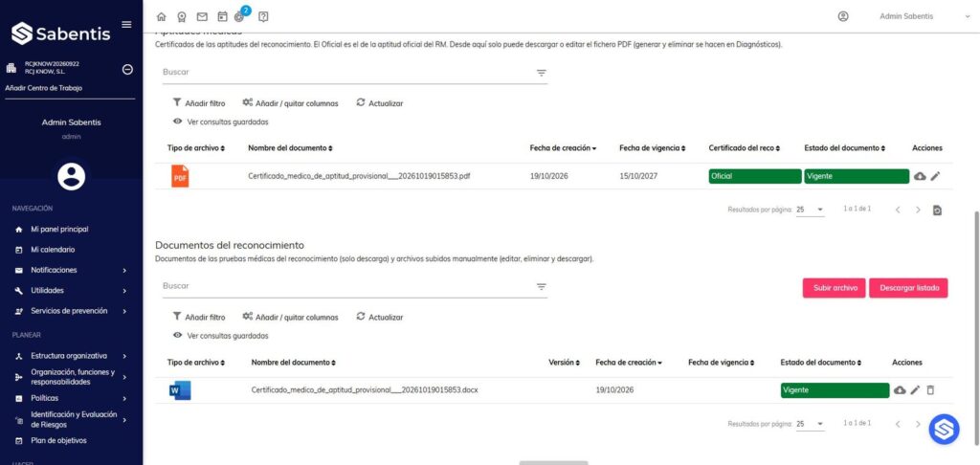Screen dimensions: 980x465
Task: Open Ver consultas guardadas in Documentos section
Action: coord(221,336)
